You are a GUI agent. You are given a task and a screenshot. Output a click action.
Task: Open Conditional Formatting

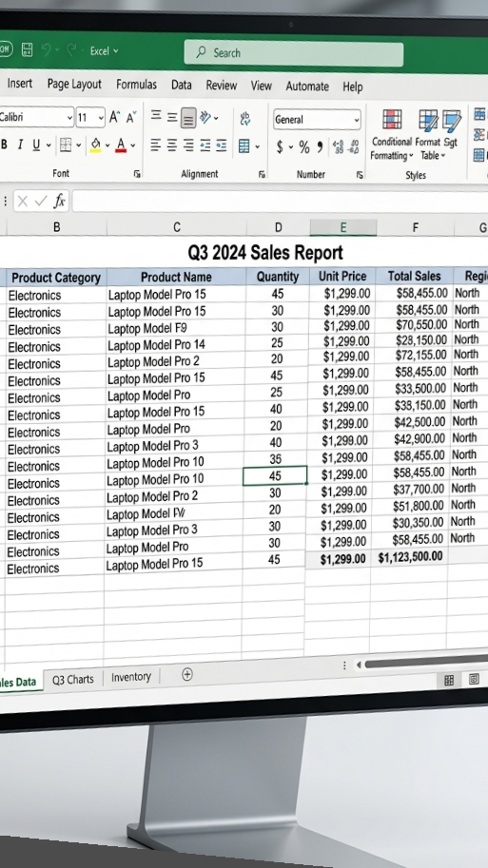click(392, 136)
